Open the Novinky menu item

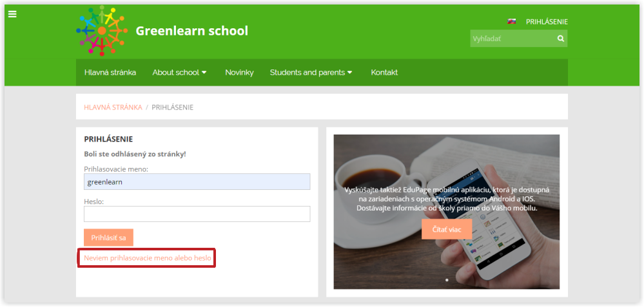coord(239,73)
